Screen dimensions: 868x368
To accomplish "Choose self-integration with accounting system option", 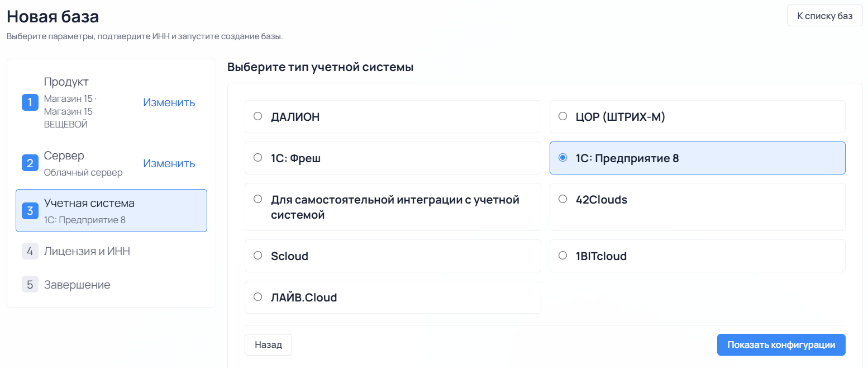I will pyautogui.click(x=393, y=207).
